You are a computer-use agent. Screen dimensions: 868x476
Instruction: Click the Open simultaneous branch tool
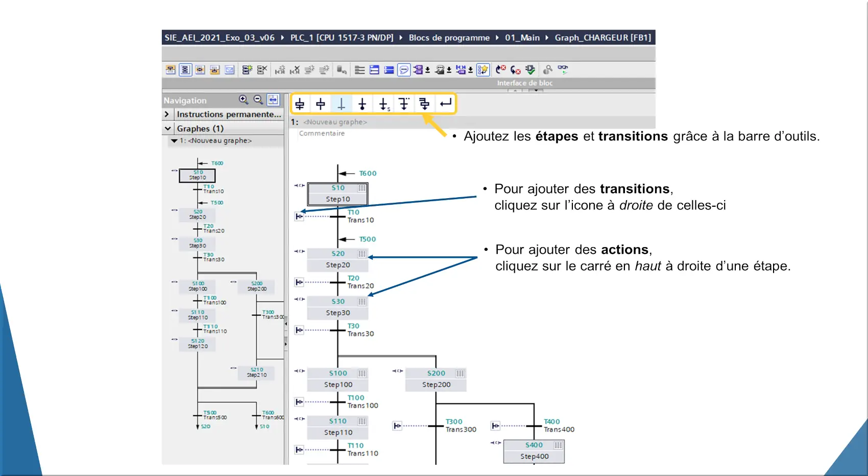[424, 104]
